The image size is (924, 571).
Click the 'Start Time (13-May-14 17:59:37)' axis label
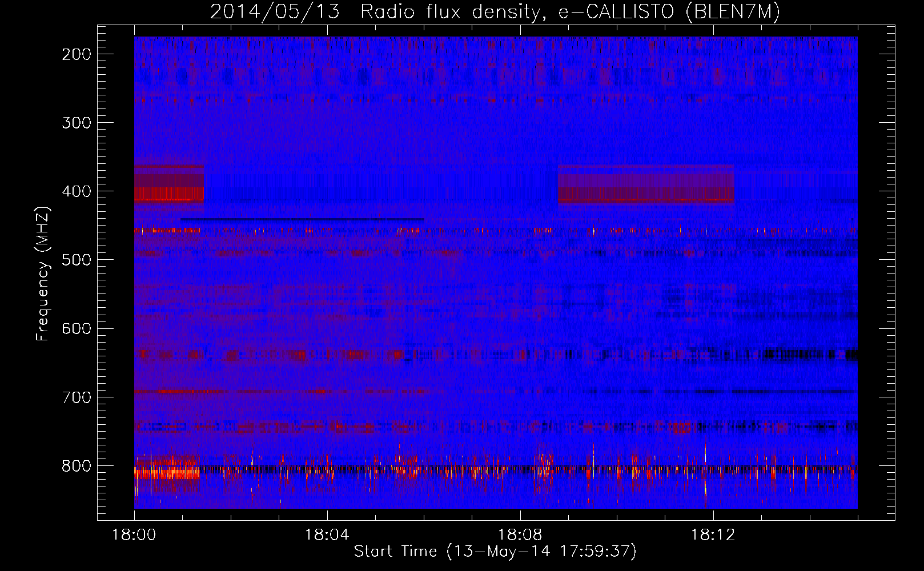[495, 551]
